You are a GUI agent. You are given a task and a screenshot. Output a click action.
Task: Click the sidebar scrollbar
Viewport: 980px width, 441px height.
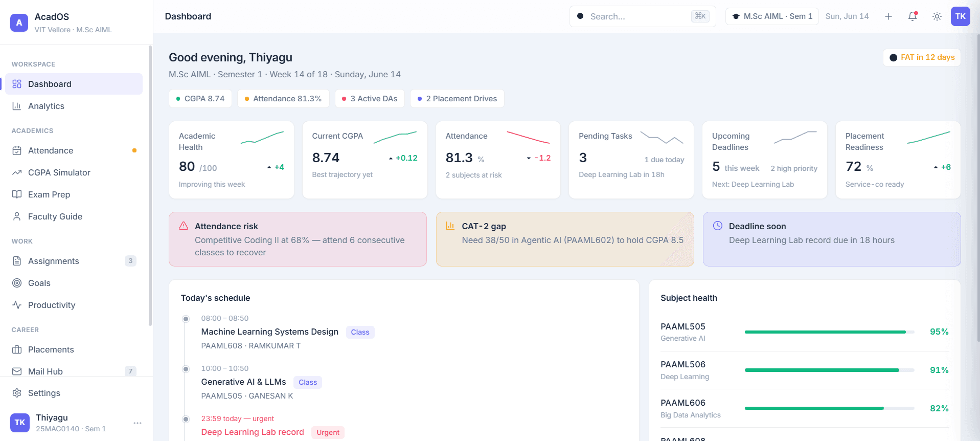pyautogui.click(x=150, y=185)
